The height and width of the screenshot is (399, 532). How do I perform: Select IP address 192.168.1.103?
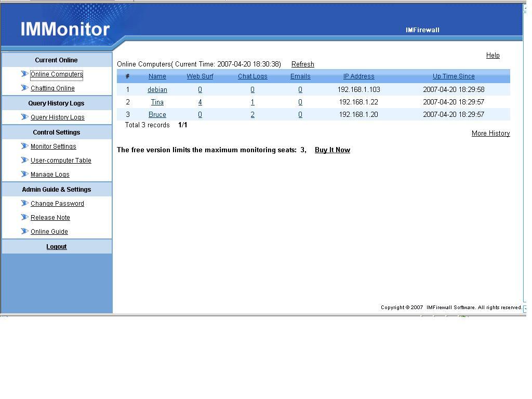click(358, 89)
